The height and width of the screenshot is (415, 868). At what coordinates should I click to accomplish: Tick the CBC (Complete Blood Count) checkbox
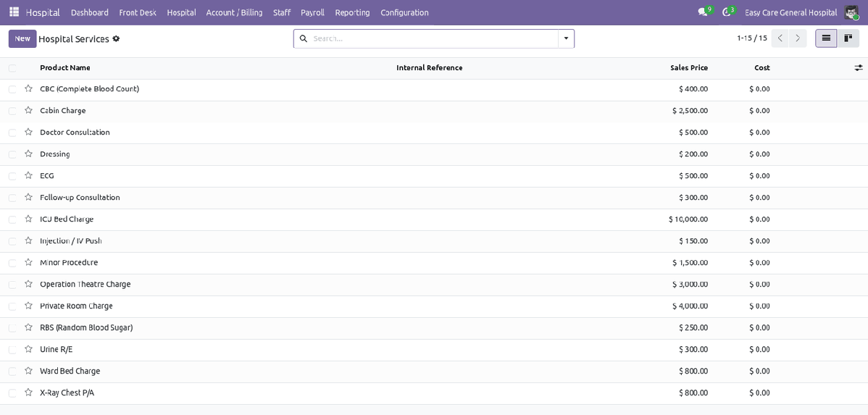click(x=12, y=89)
